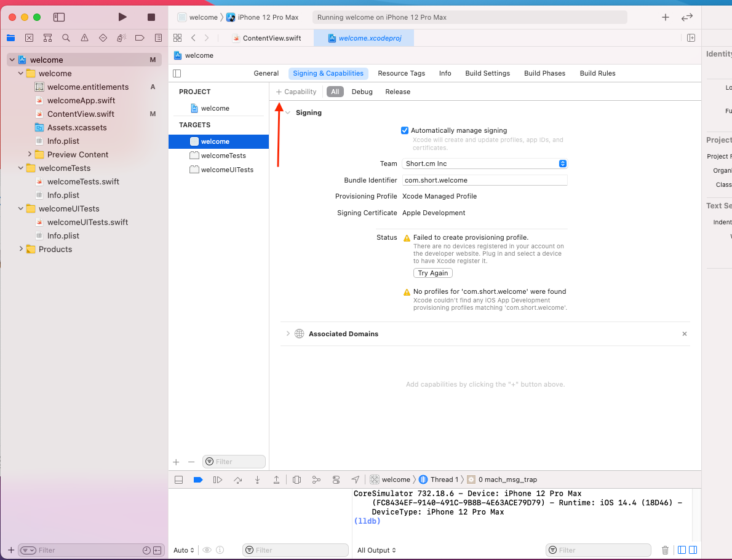Open the Source Control navigator
The height and width of the screenshot is (560, 732).
point(29,37)
